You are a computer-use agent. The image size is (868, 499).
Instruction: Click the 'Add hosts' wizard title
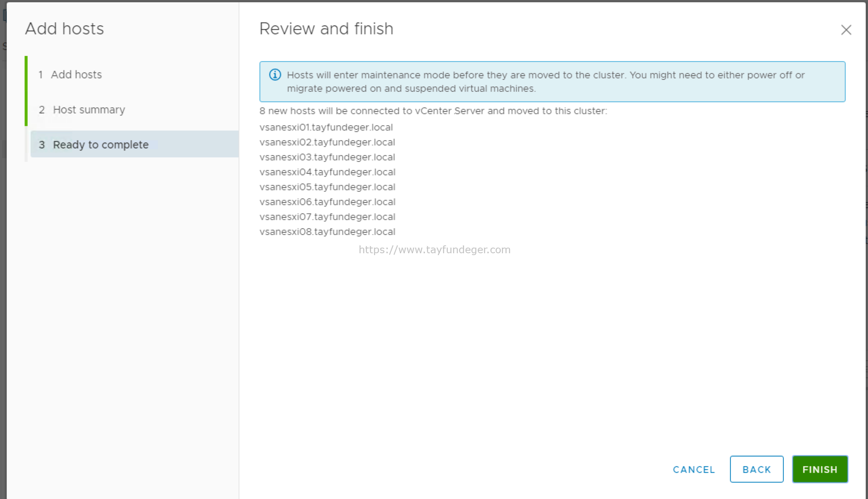click(65, 29)
